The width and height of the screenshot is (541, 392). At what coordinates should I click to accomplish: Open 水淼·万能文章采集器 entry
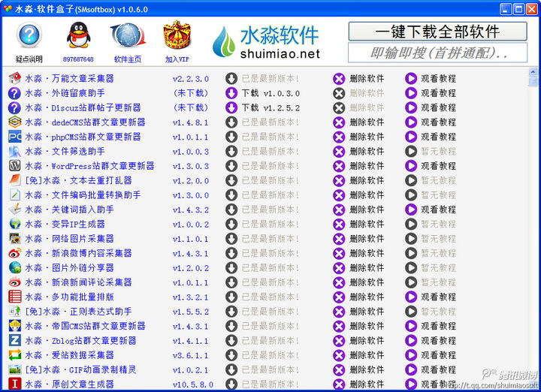coord(69,79)
